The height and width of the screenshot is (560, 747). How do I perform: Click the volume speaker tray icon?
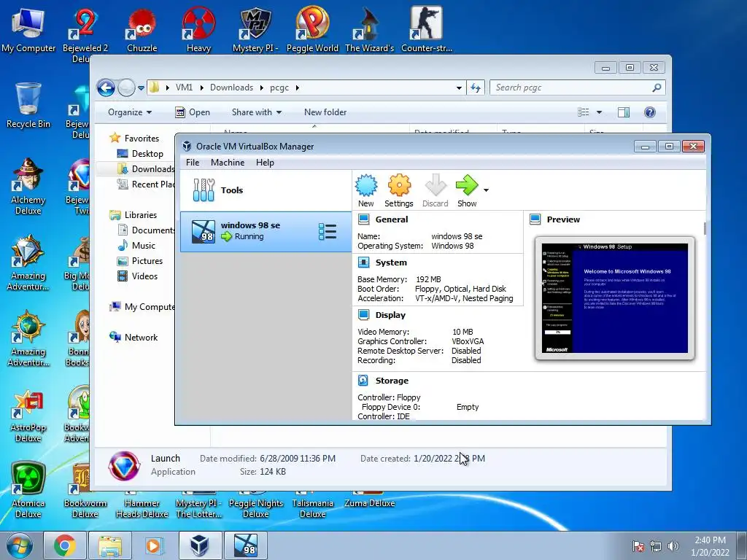673,546
